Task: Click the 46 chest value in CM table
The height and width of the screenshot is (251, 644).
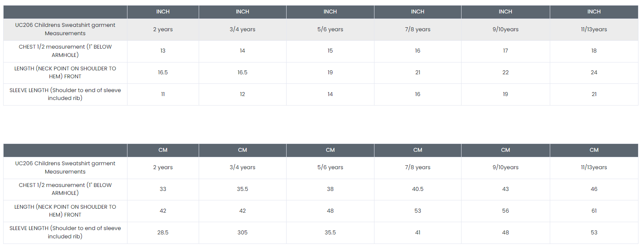Action: tap(594, 189)
